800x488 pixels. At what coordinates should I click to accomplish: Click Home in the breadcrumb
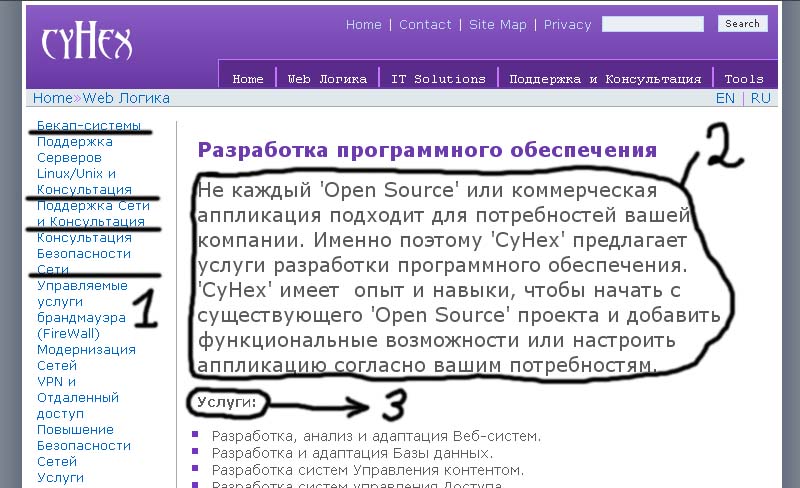pyautogui.click(x=53, y=98)
